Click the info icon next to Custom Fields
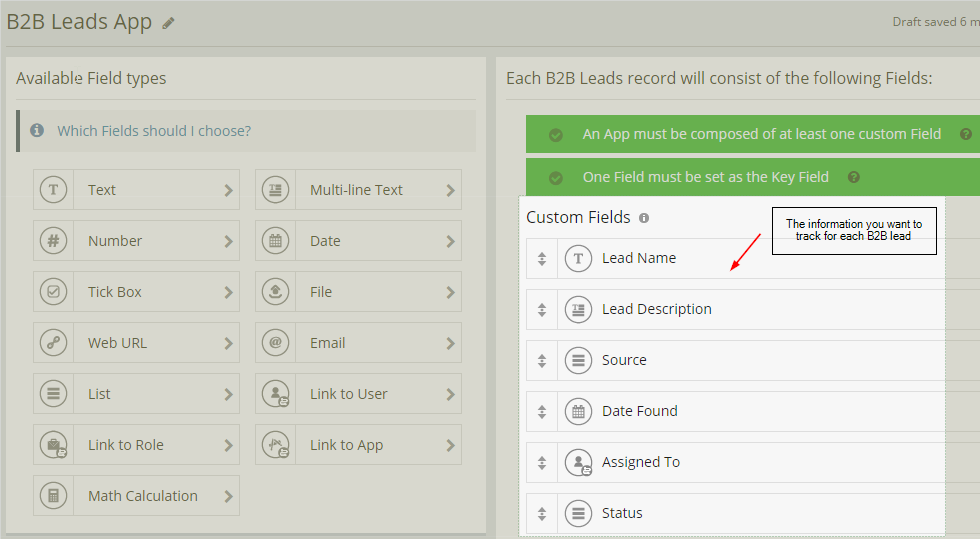This screenshot has height=539, width=980. [644, 218]
